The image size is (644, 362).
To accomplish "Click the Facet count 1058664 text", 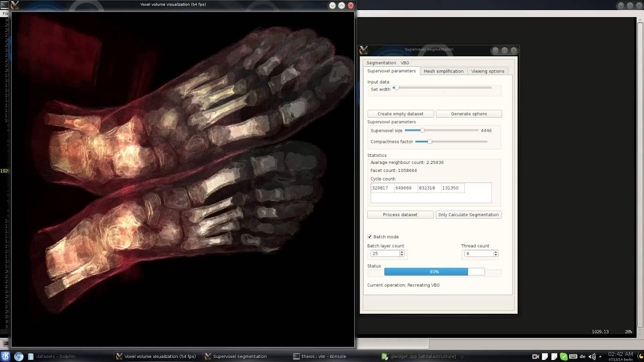I will tap(393, 170).
